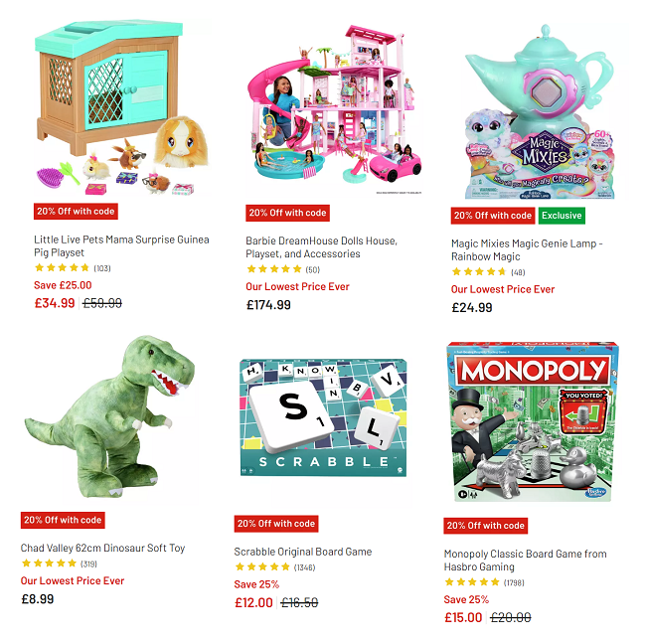Click Chad Valley 62cm Dinosaur Soft Toy title
The image size is (646, 644).
103,548
